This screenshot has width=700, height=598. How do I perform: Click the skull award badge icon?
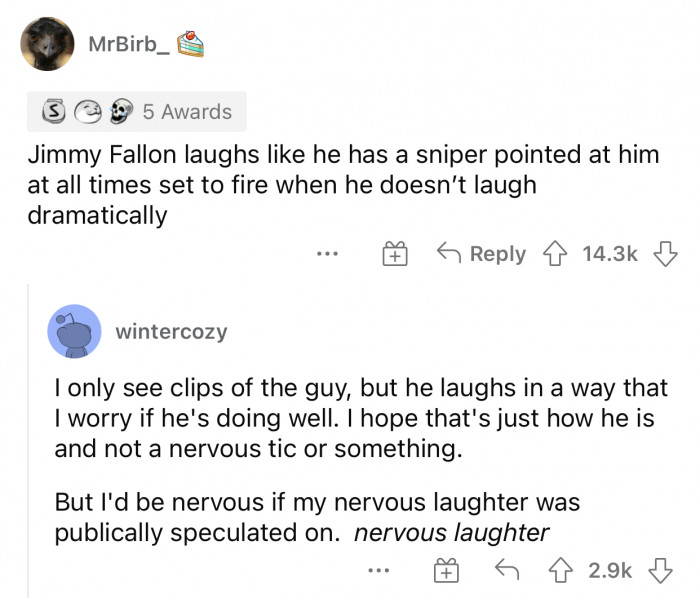[118, 112]
